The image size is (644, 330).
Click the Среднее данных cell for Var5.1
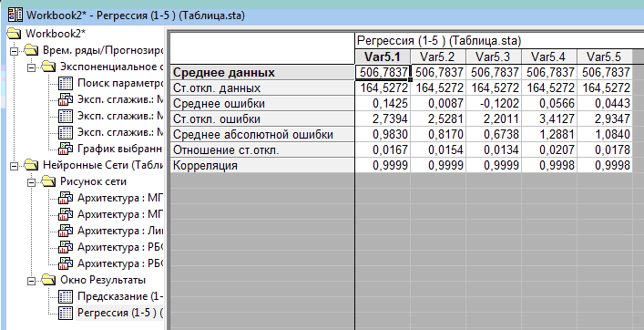(383, 73)
